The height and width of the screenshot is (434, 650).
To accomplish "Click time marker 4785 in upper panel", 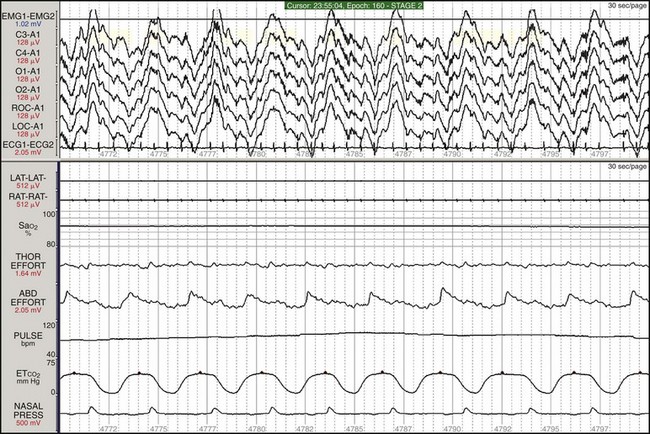I will click(354, 155).
